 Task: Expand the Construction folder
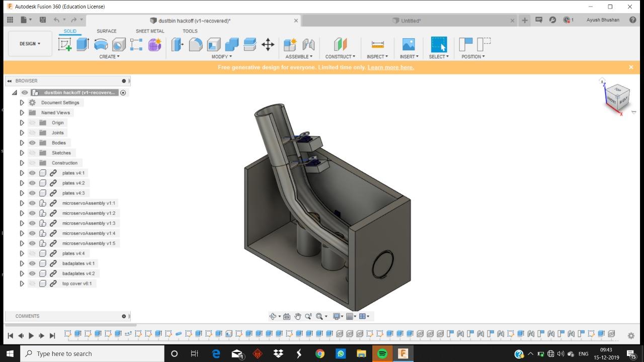(22, 163)
